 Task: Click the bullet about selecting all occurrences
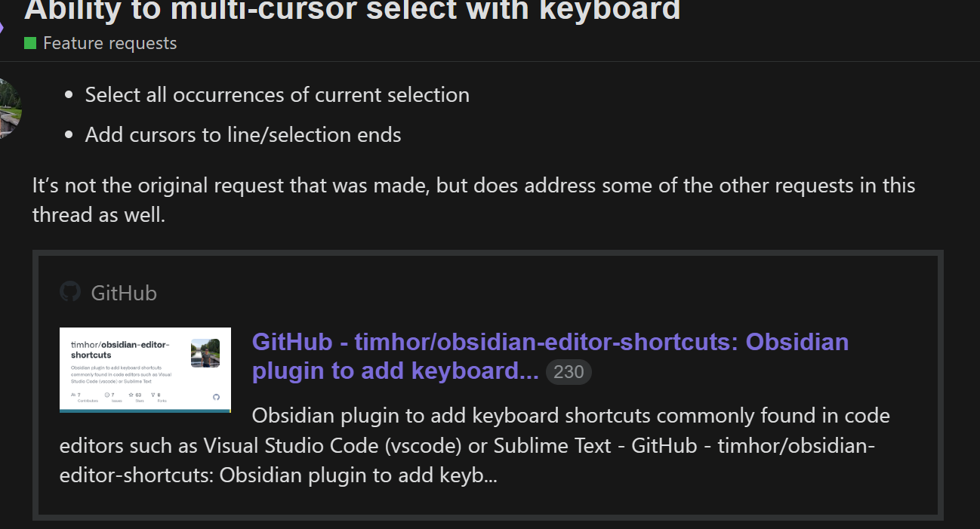click(x=277, y=94)
